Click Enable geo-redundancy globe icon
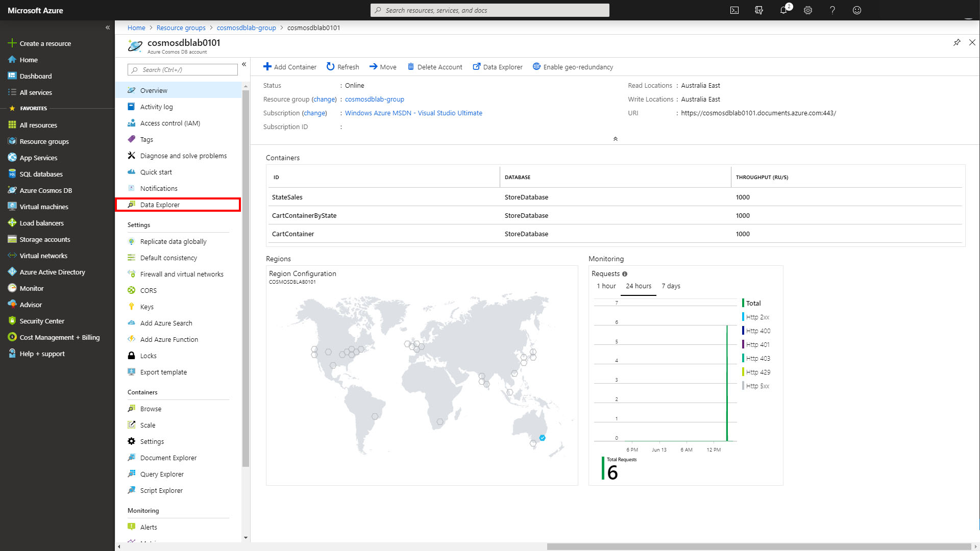This screenshot has height=551, width=980. [536, 67]
